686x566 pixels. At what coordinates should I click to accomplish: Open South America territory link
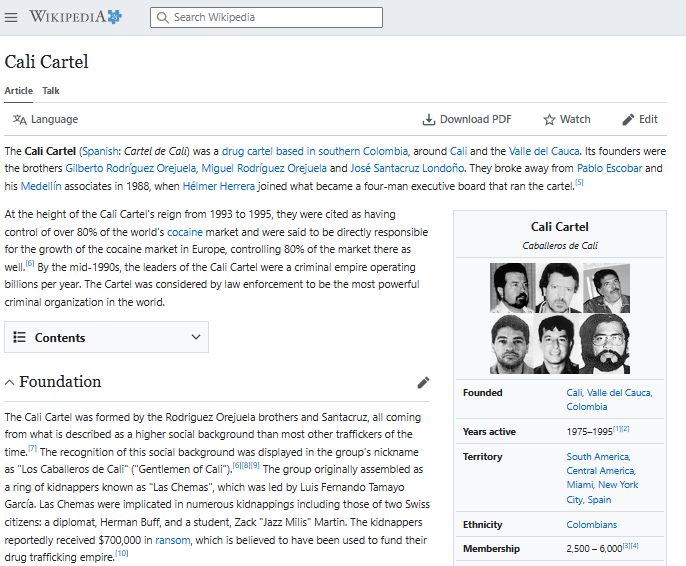coord(598,457)
